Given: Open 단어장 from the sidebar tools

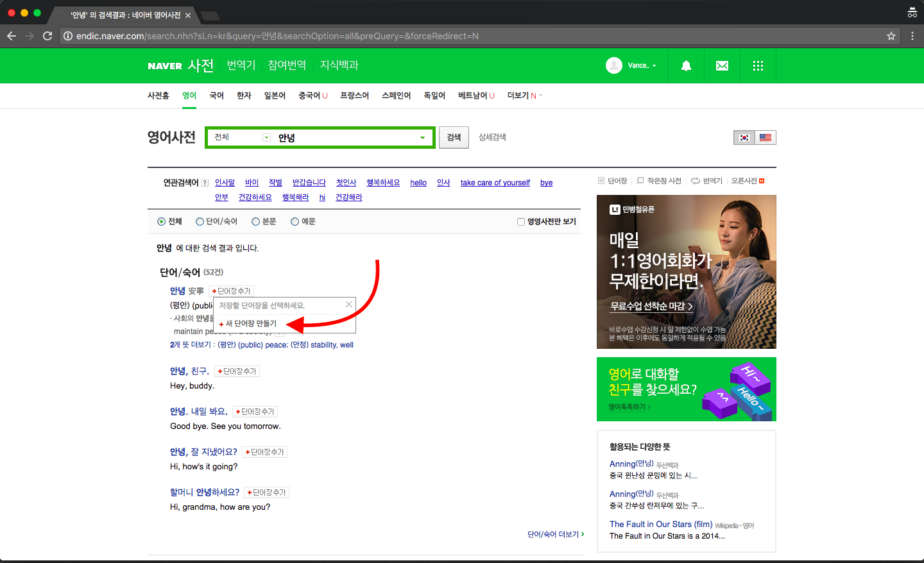Looking at the screenshot, I should click(613, 181).
